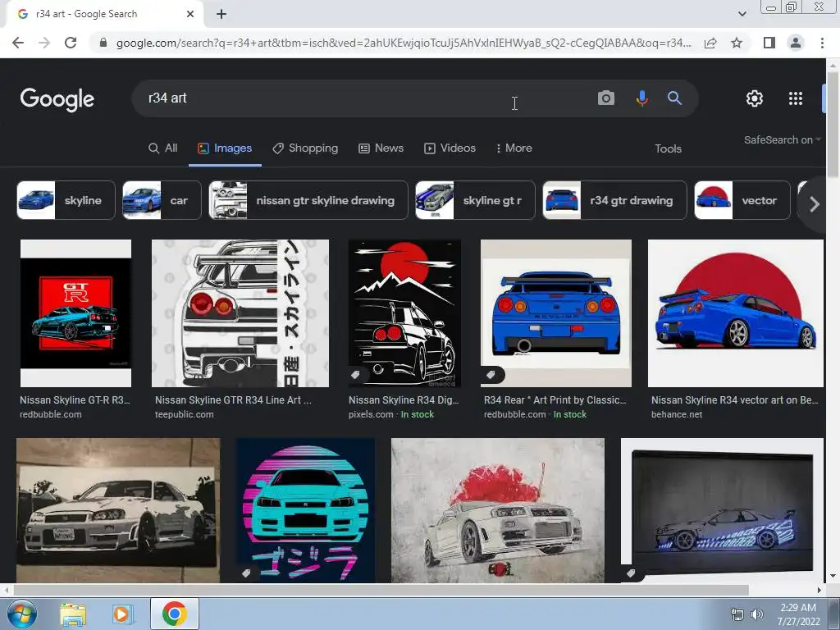
Task: Click the browser forward arrow
Action: [44, 43]
